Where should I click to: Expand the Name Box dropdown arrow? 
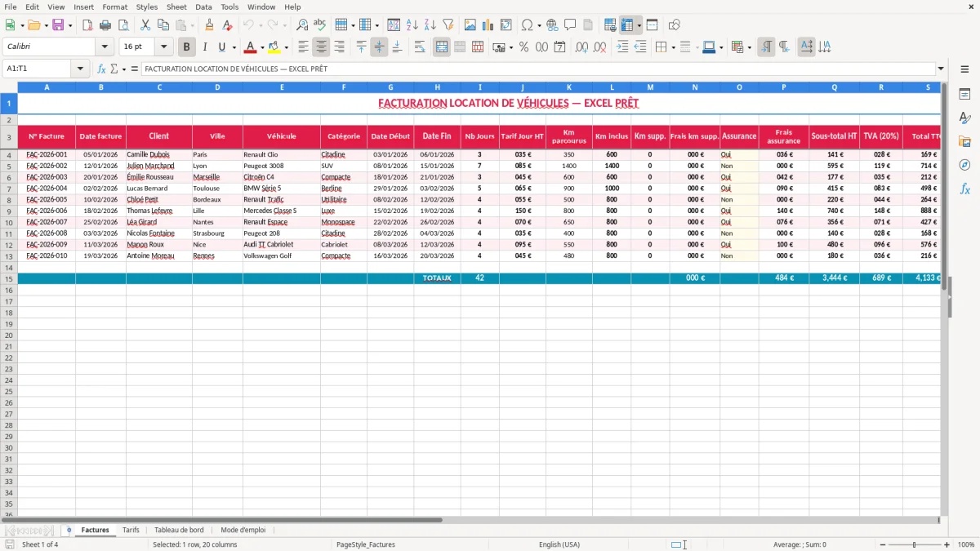81,69
